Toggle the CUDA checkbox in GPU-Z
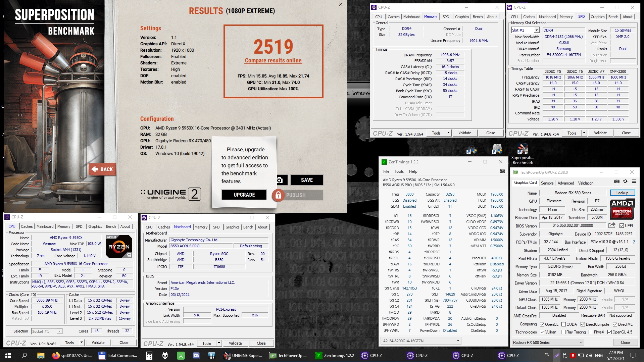This screenshot has height=362, width=644. tap(563, 324)
